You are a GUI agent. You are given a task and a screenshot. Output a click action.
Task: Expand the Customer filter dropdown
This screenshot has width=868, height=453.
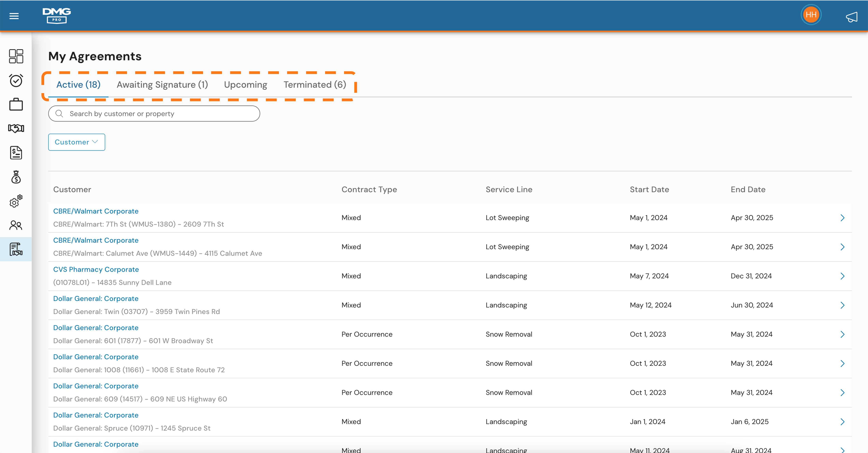(x=77, y=142)
